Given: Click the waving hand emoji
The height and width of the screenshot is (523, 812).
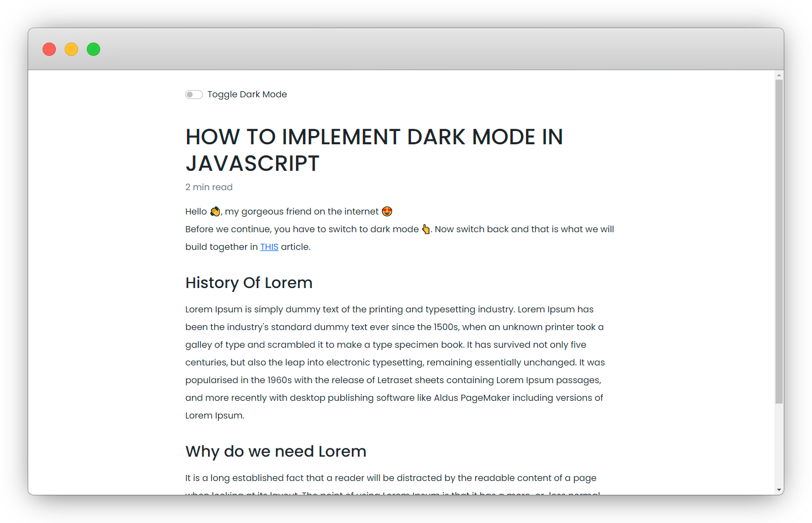Looking at the screenshot, I should click(215, 211).
